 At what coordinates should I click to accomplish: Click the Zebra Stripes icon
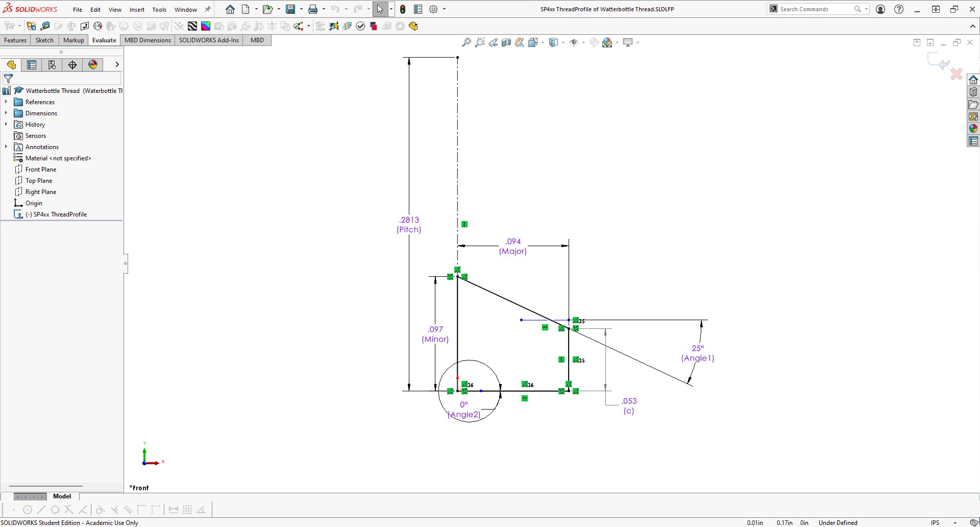coord(192,26)
